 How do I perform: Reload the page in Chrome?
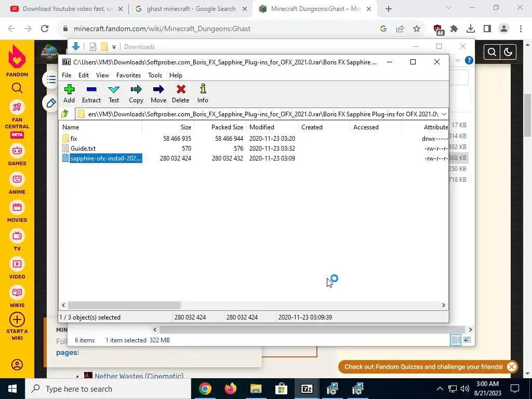45,29
